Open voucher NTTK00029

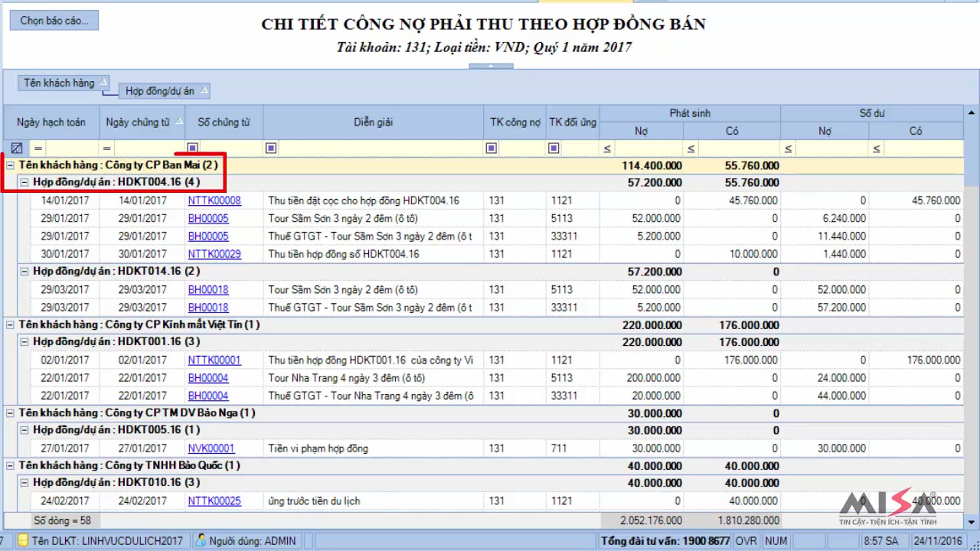(214, 254)
